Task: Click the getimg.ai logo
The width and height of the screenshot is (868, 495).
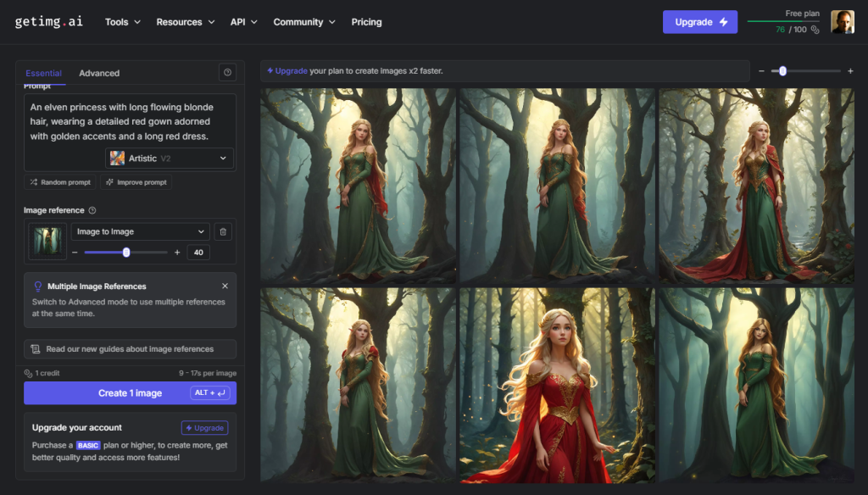Action: [50, 22]
